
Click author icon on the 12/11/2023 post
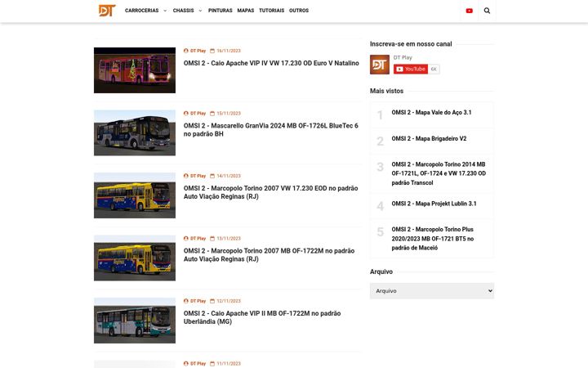[185, 301]
